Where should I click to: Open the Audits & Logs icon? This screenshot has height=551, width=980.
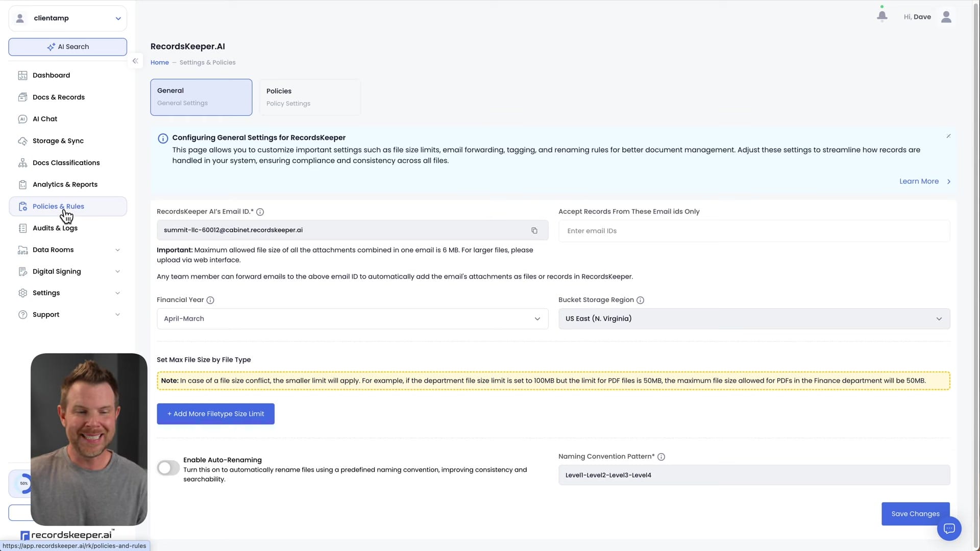point(22,228)
